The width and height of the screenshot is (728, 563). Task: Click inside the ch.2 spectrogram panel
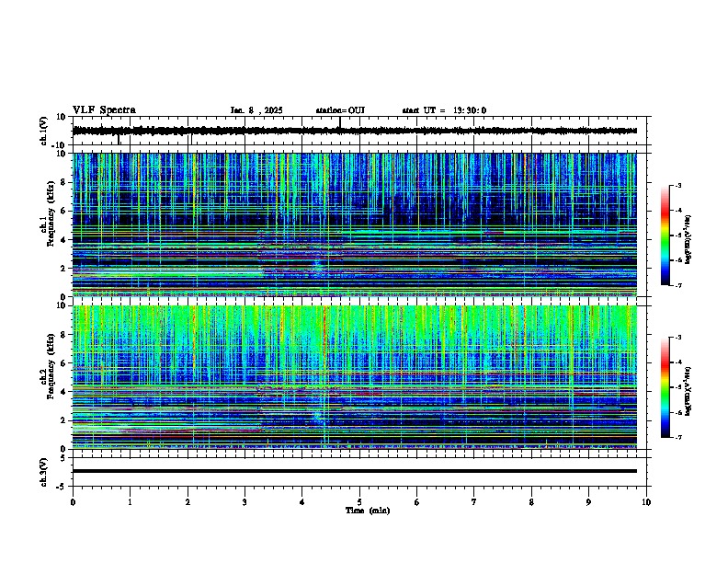pos(355,377)
